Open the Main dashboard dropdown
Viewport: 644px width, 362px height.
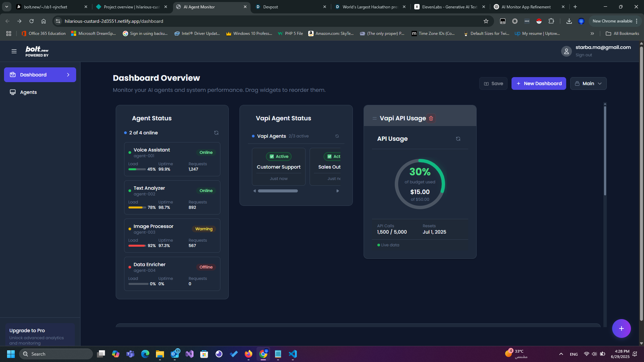click(588, 83)
